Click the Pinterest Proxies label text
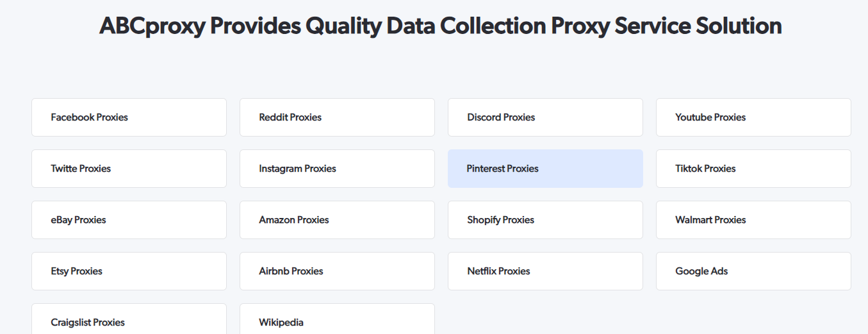 503,169
